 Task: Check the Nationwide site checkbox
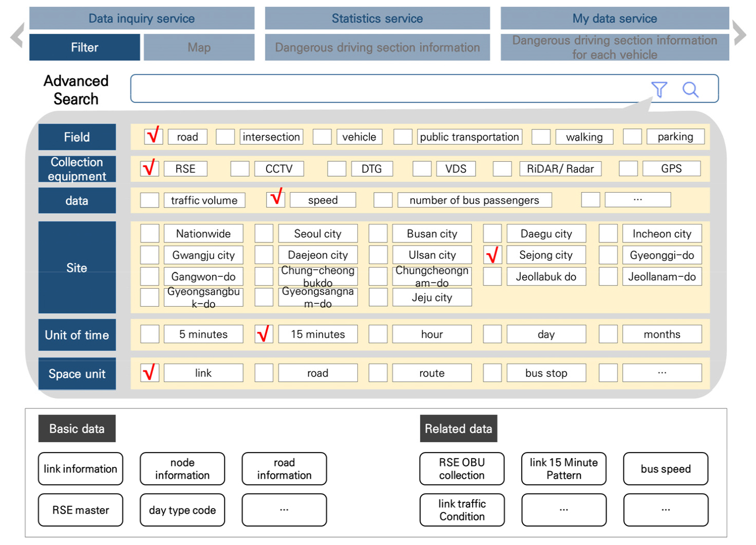click(x=149, y=233)
